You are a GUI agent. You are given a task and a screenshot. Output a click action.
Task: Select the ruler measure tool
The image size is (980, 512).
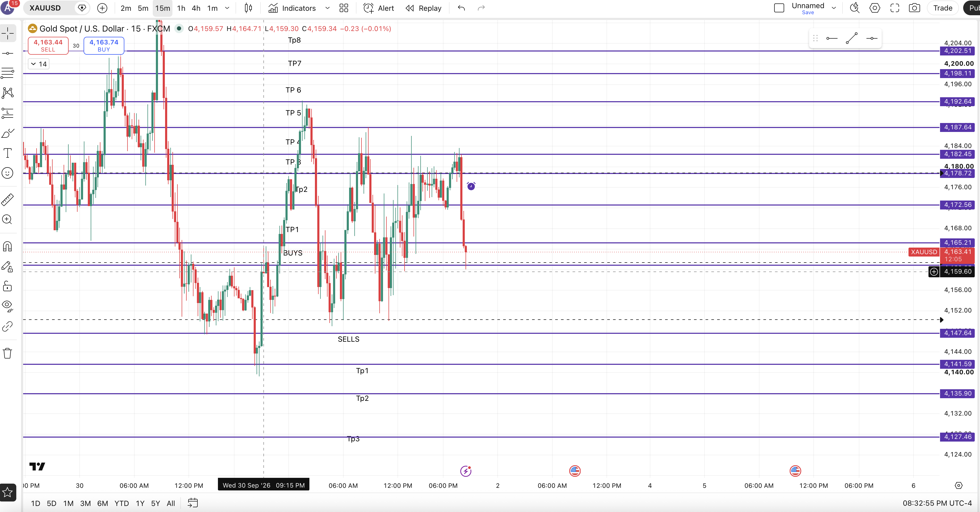(x=8, y=199)
